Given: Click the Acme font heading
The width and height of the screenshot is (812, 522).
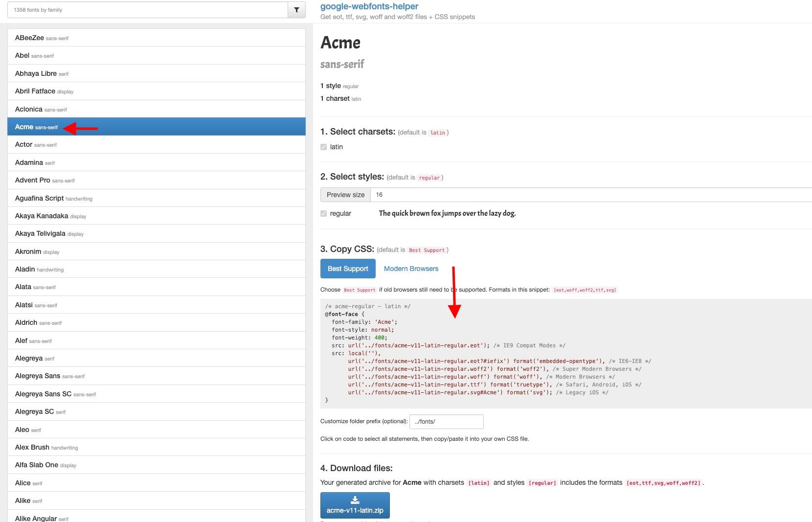Looking at the screenshot, I should point(340,43).
